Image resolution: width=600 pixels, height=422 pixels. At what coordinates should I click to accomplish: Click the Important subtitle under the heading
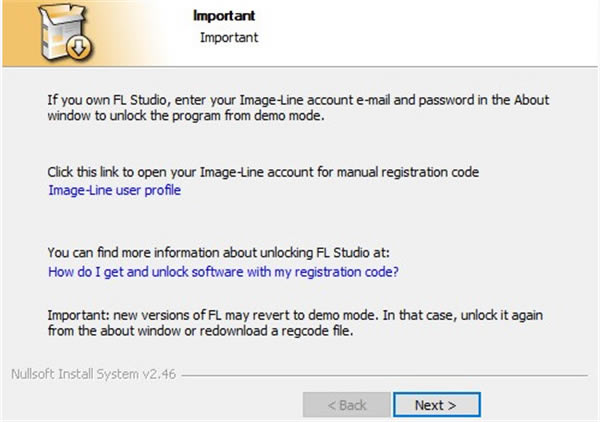click(x=229, y=38)
